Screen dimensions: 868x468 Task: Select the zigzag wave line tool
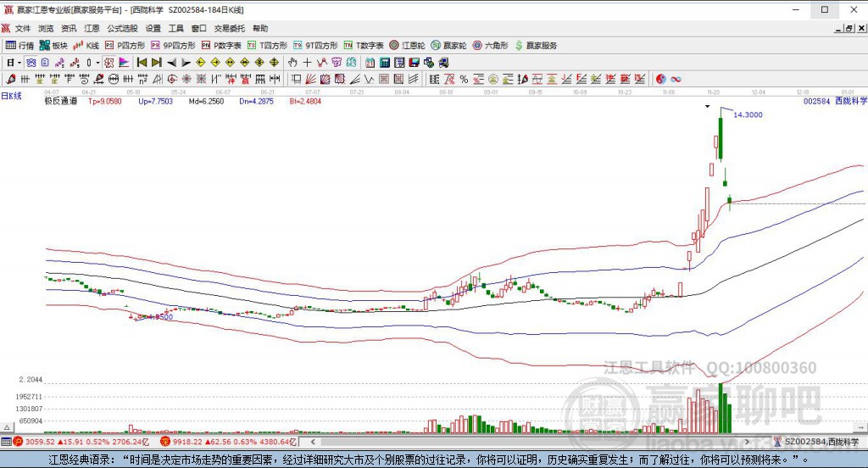tap(370, 79)
